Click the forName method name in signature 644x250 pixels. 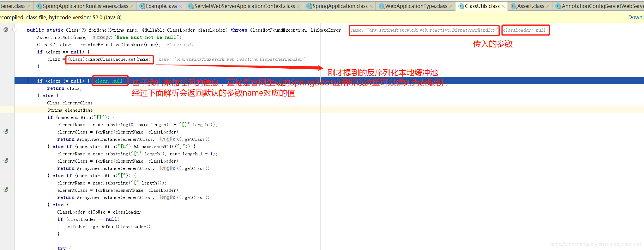point(98,30)
